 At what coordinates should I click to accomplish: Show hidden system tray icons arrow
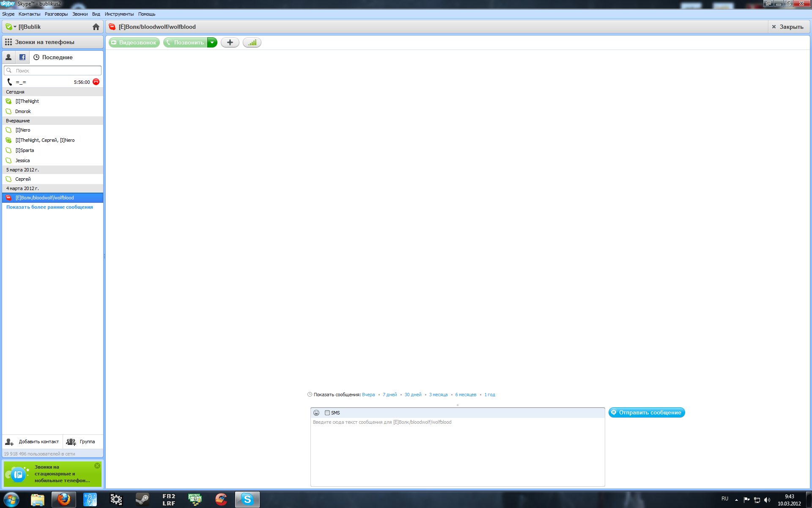[736, 500]
